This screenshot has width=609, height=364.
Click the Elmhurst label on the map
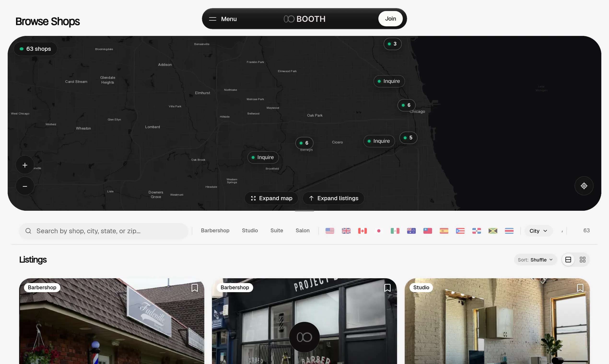(202, 93)
